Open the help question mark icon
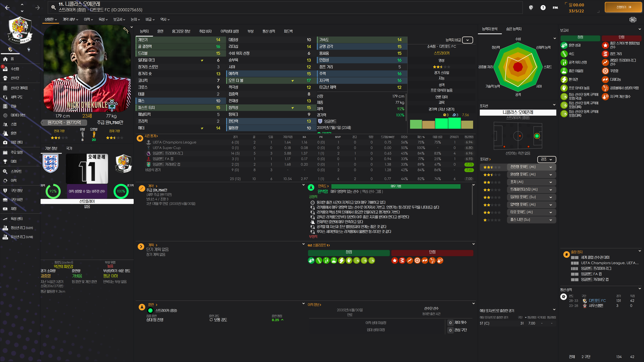The image size is (644, 362). [543, 8]
